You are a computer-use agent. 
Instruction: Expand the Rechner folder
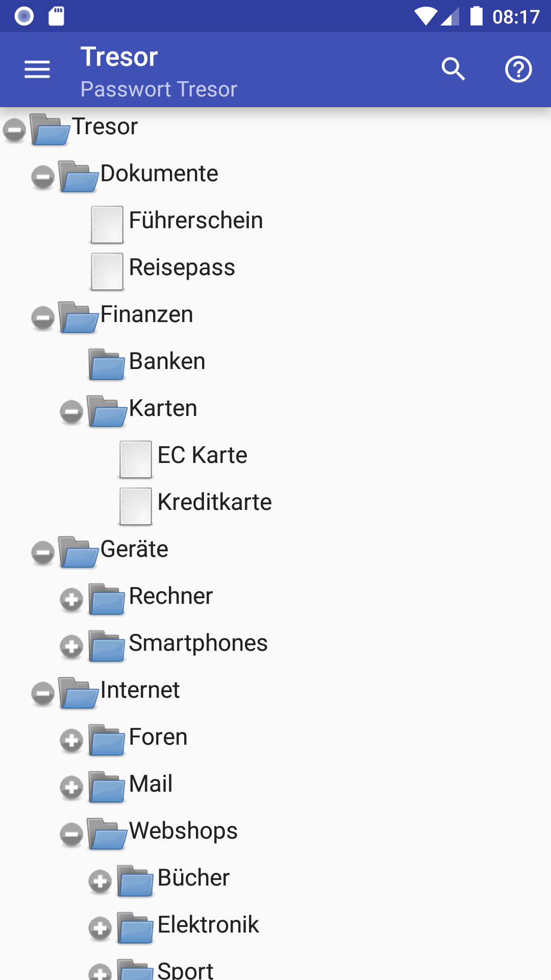[71, 600]
